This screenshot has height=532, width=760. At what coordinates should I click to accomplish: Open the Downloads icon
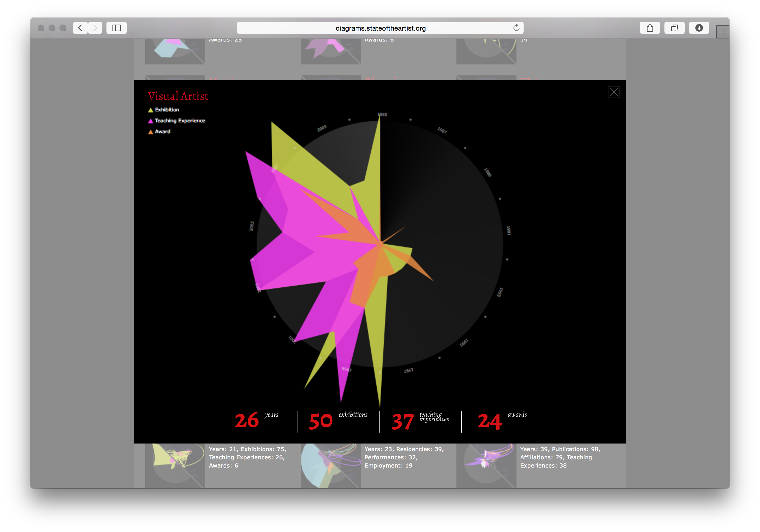699,28
